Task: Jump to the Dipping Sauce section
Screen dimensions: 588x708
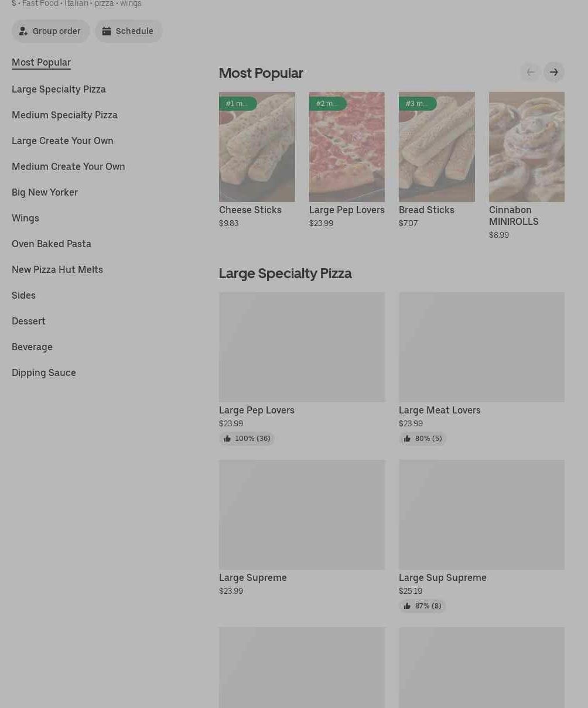Action: point(44,372)
